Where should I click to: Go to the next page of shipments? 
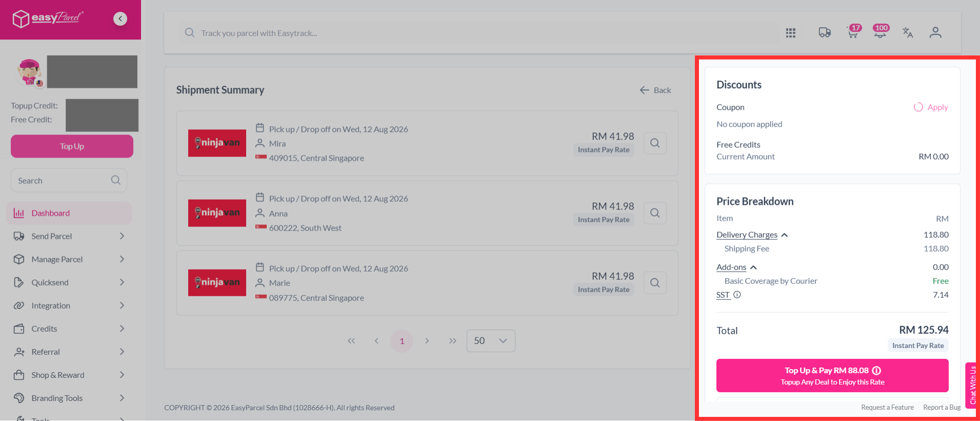point(427,341)
